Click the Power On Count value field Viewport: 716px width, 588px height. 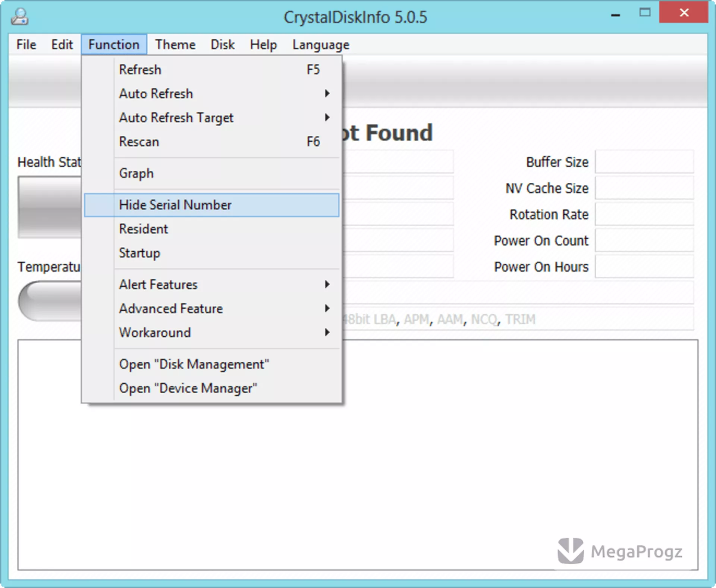pos(644,240)
